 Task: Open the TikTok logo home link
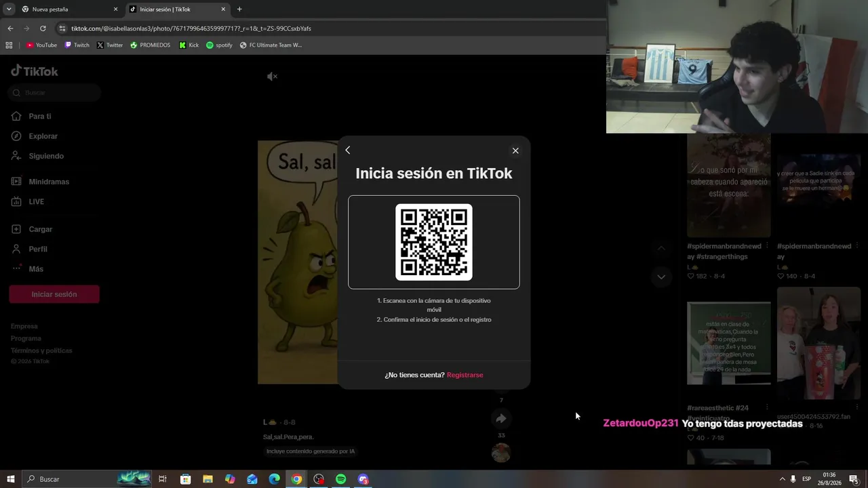[x=35, y=71]
